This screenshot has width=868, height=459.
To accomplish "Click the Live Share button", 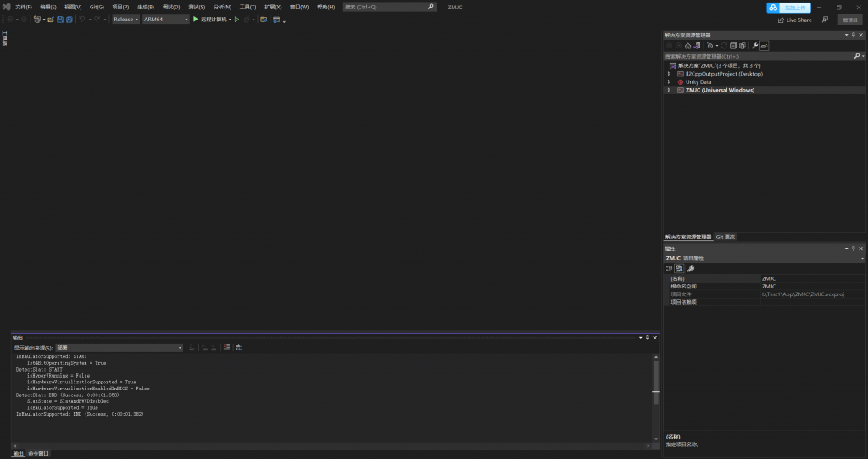I will click(794, 20).
